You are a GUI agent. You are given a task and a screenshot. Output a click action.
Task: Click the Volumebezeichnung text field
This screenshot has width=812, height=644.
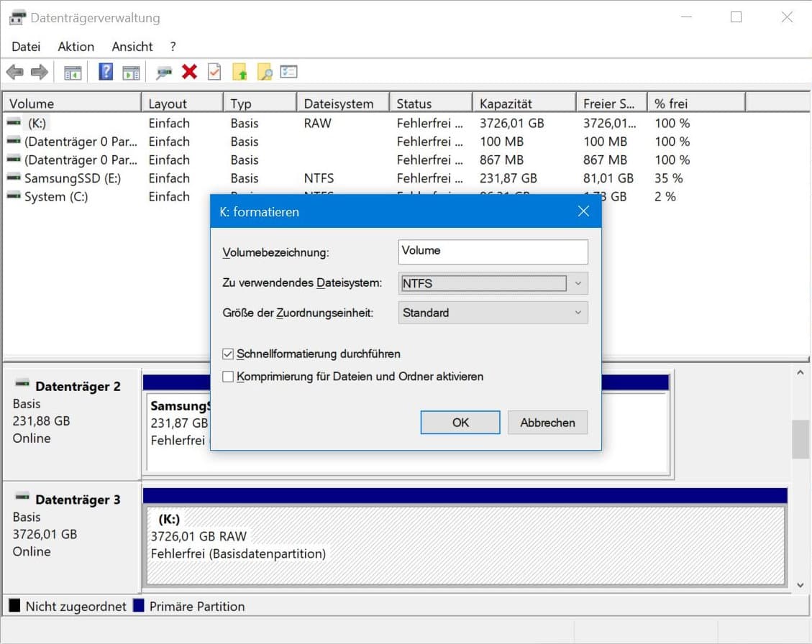[x=493, y=252]
